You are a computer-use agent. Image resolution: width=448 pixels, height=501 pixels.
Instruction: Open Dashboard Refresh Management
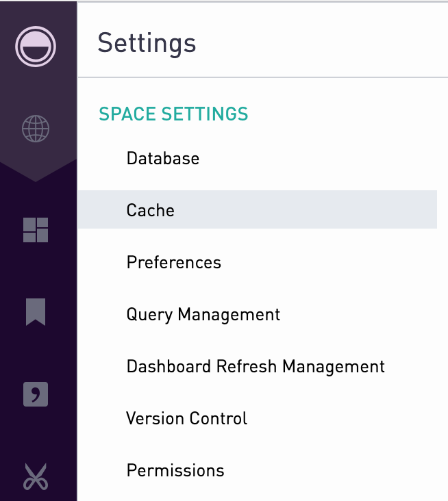click(x=256, y=366)
